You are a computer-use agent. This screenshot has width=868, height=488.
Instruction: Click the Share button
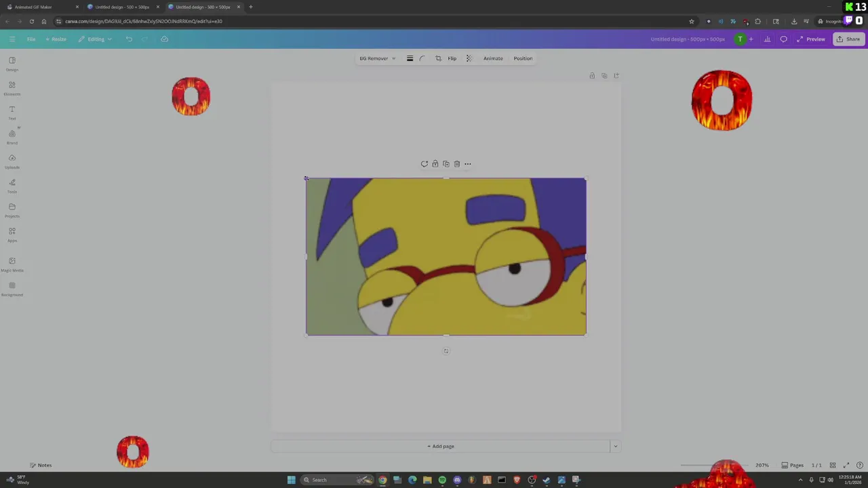[848, 39]
